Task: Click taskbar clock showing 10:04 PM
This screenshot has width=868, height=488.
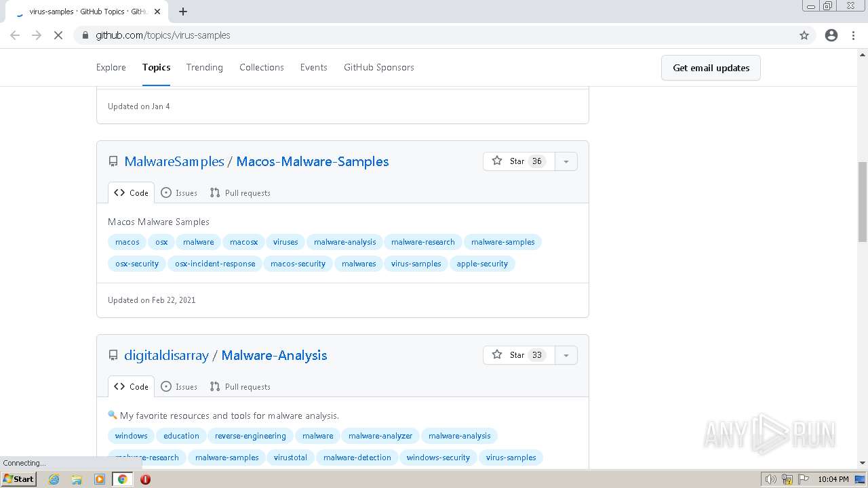Action: pyautogui.click(x=833, y=479)
